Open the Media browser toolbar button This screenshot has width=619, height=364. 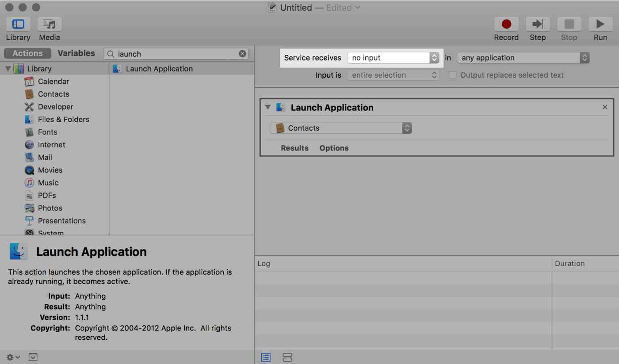tap(50, 24)
